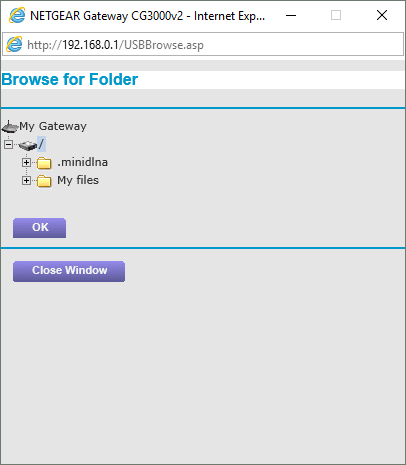Confirm selection with the OK button
The width and height of the screenshot is (406, 465).
tap(39, 228)
